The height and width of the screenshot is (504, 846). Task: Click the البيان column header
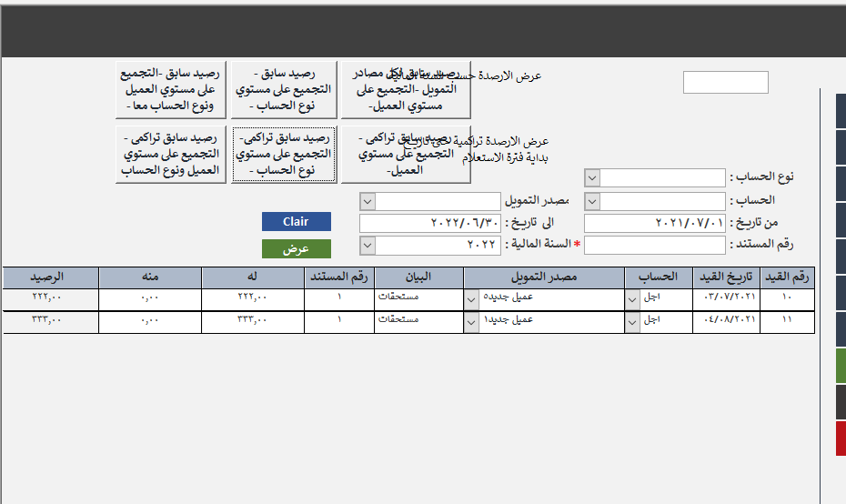click(x=418, y=277)
